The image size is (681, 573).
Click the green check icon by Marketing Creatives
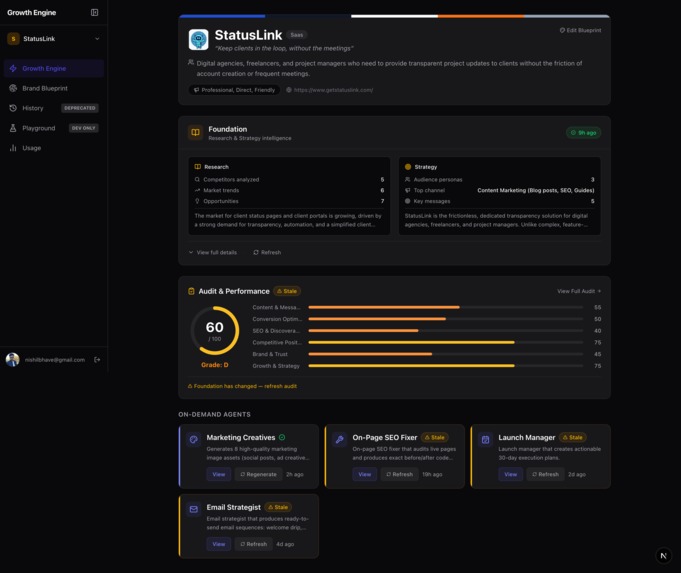[x=282, y=437]
